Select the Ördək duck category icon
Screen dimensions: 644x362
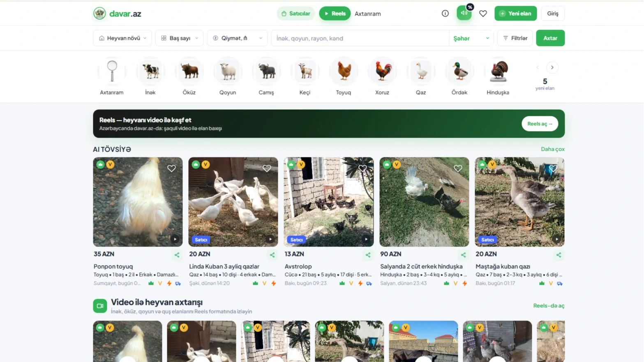click(x=459, y=71)
